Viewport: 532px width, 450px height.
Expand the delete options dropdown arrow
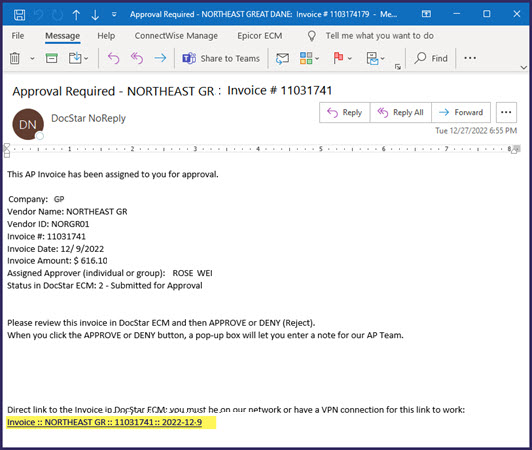point(32,59)
